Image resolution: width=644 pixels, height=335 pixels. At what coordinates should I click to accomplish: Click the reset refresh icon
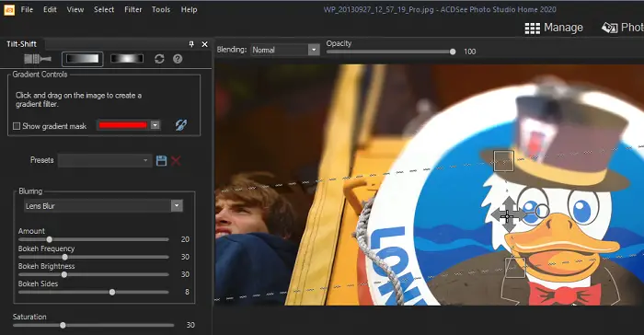pos(159,59)
